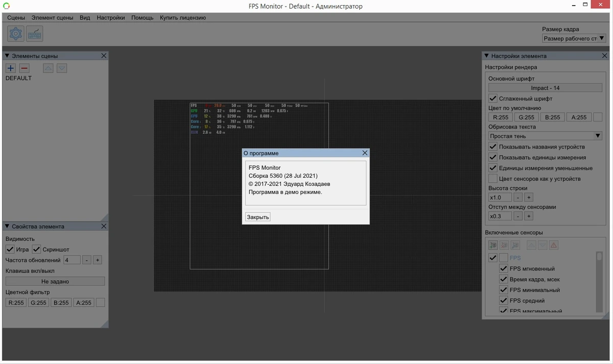613x364 pixels.
Task: Click the overlay preview in the scene canvas
Action: point(259,186)
